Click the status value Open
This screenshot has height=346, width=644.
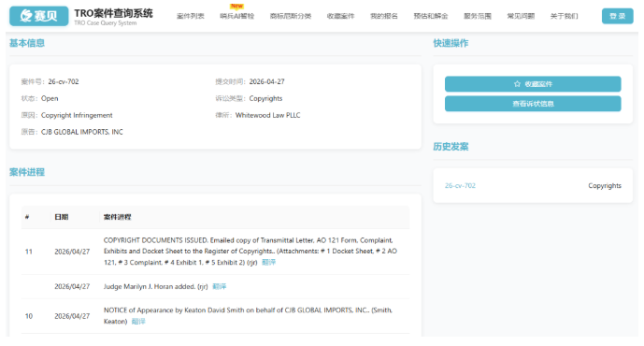tap(50, 98)
